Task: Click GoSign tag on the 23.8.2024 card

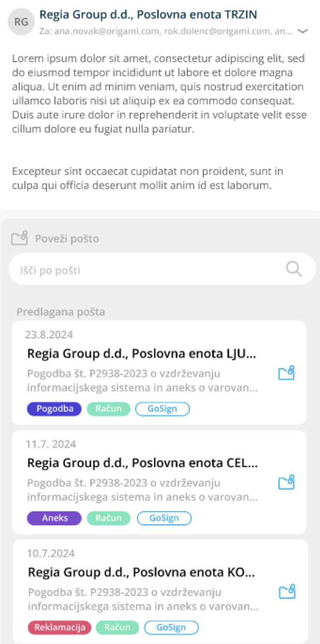Action: (162, 409)
